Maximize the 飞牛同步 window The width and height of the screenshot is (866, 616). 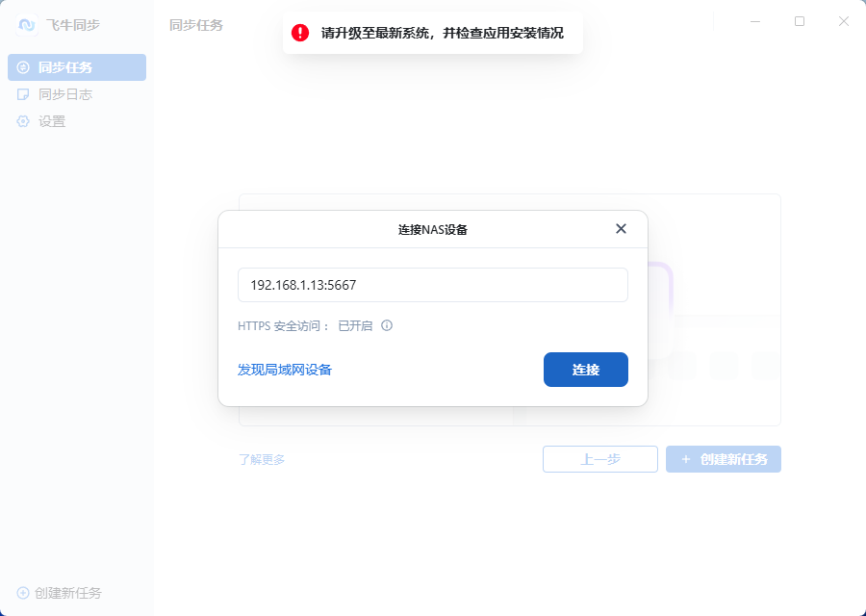(800, 21)
